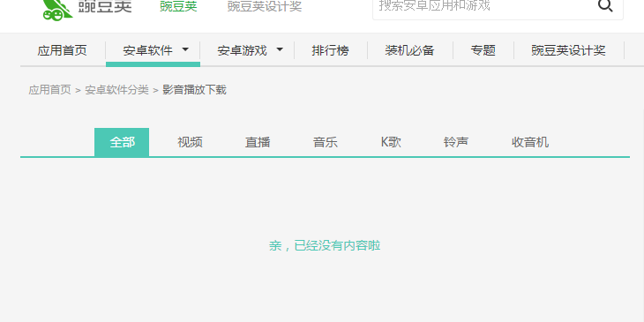
Task: Open 装机必备 navigation item
Action: tap(409, 50)
